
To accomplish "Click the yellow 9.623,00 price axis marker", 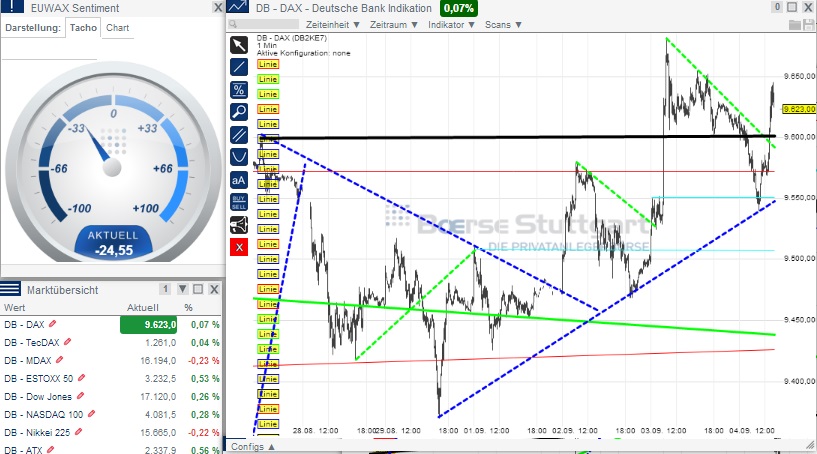I will [799, 109].
